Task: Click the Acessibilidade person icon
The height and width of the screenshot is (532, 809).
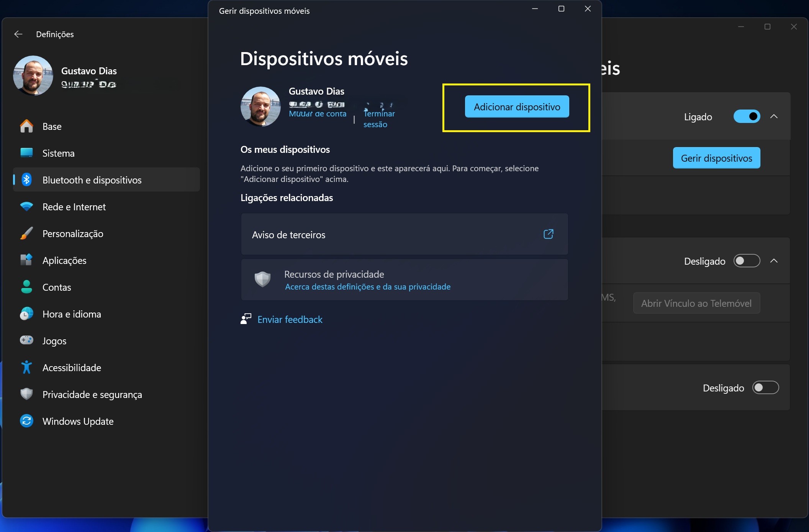Action: click(x=26, y=367)
